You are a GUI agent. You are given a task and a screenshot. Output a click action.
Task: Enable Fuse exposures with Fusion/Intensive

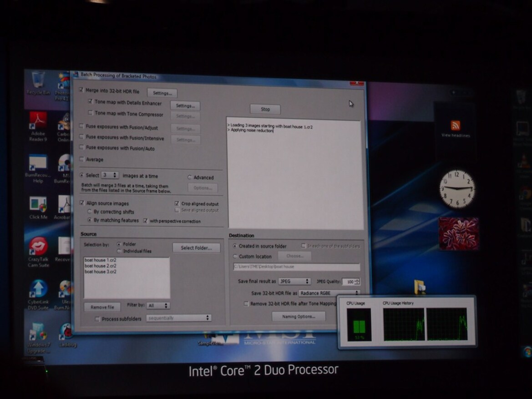(81, 136)
